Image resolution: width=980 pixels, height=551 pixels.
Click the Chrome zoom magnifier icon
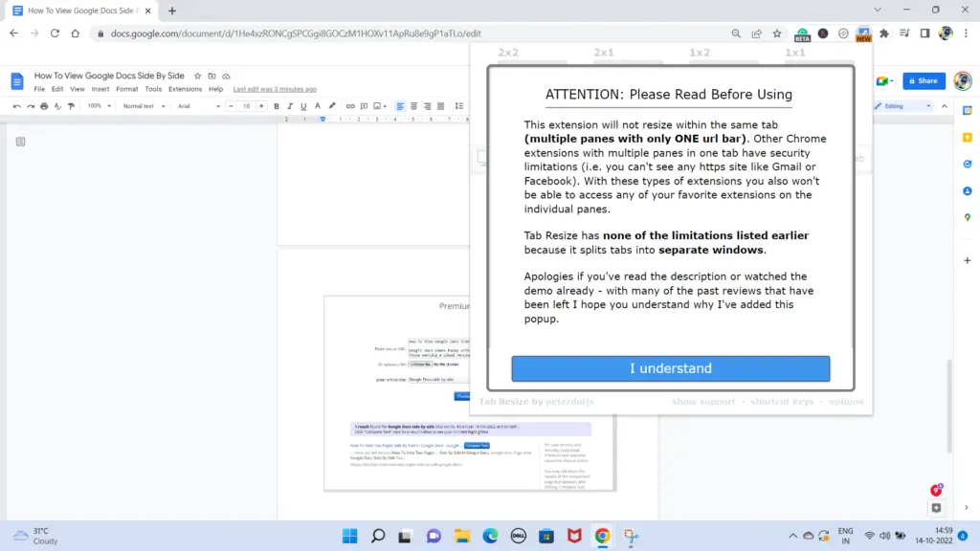click(x=736, y=33)
